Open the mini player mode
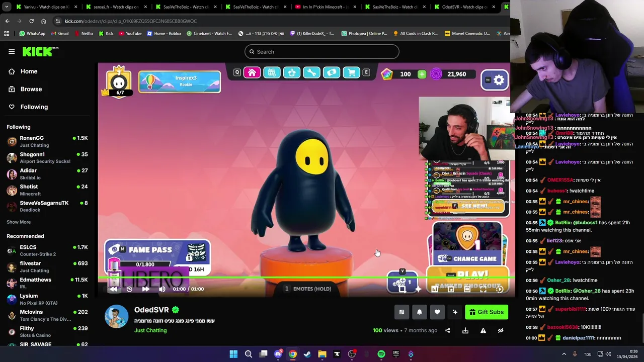 (451, 289)
